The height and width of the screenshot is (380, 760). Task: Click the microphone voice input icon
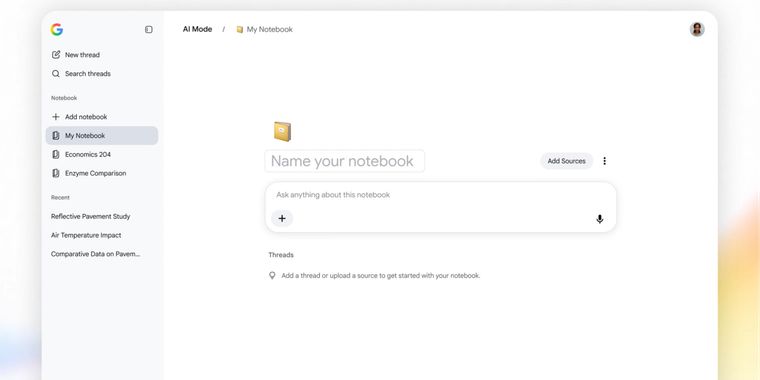click(600, 219)
